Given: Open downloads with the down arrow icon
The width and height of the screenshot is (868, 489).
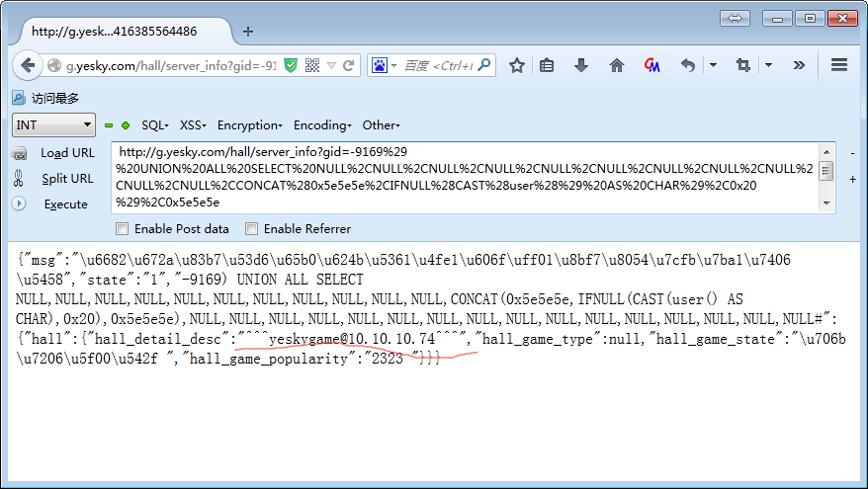Looking at the screenshot, I should click(580, 65).
